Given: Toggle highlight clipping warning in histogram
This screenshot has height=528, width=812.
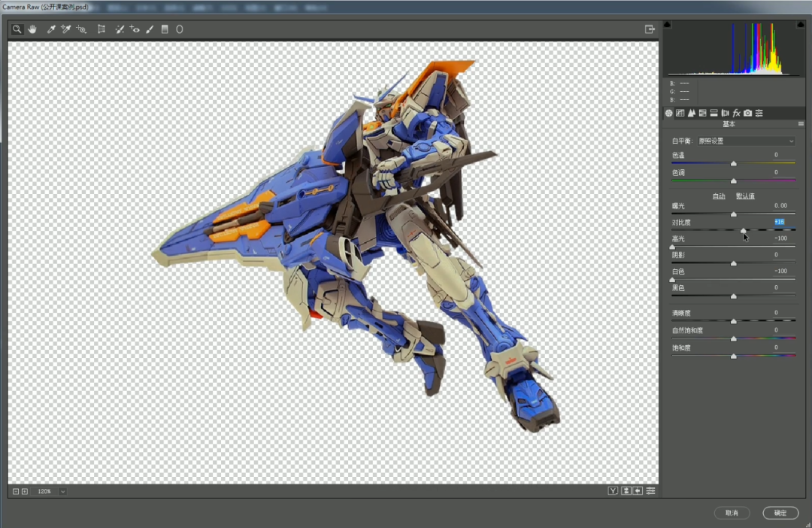Looking at the screenshot, I should (x=801, y=24).
